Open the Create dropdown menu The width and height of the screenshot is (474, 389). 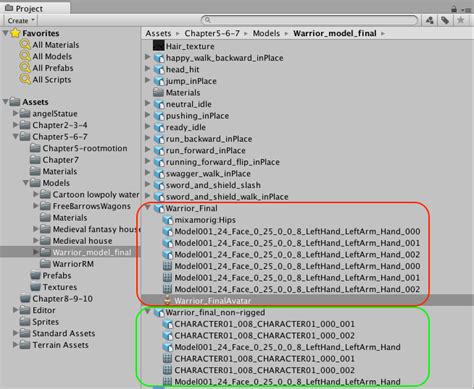(x=21, y=21)
